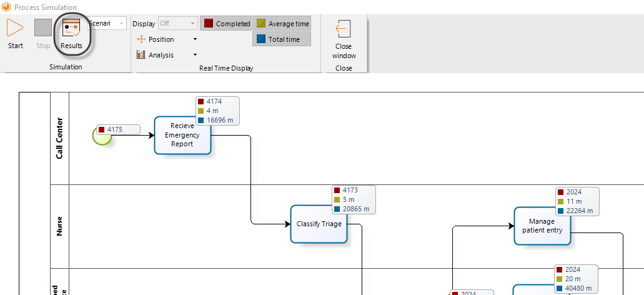Click the 4175 start event counter

[119, 130]
